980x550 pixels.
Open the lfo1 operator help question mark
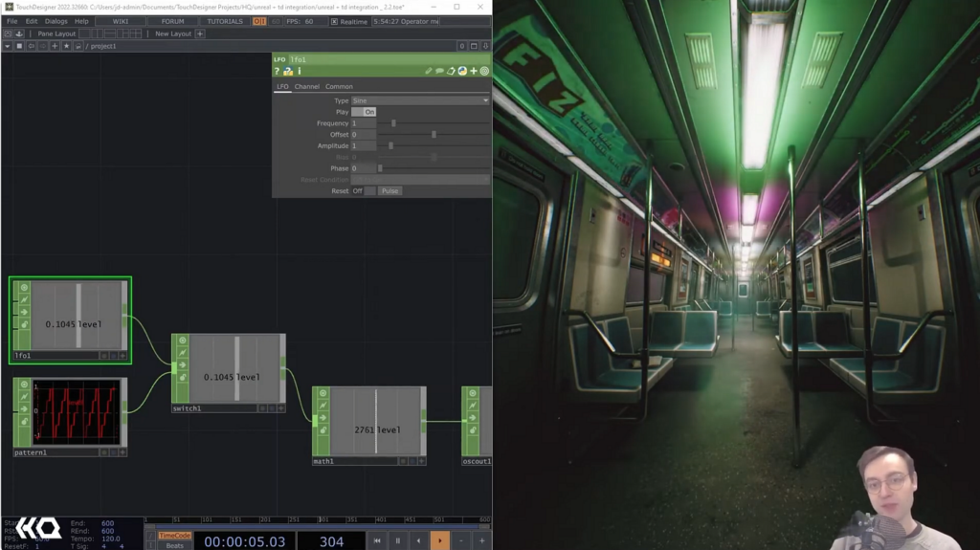[277, 71]
